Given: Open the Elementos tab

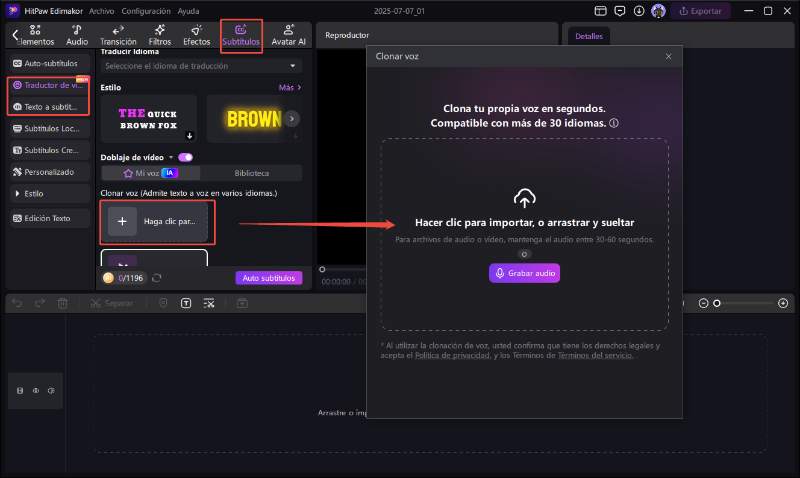Looking at the screenshot, I should tap(35, 35).
